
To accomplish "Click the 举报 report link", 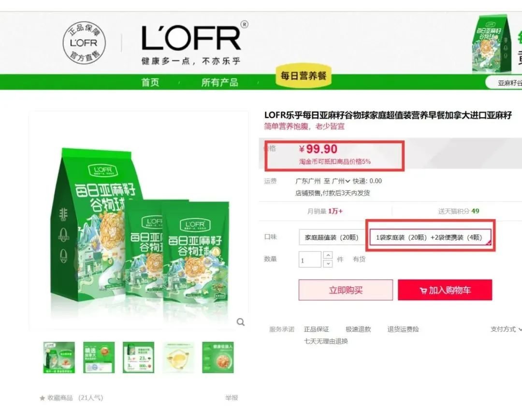I will pos(232,398).
